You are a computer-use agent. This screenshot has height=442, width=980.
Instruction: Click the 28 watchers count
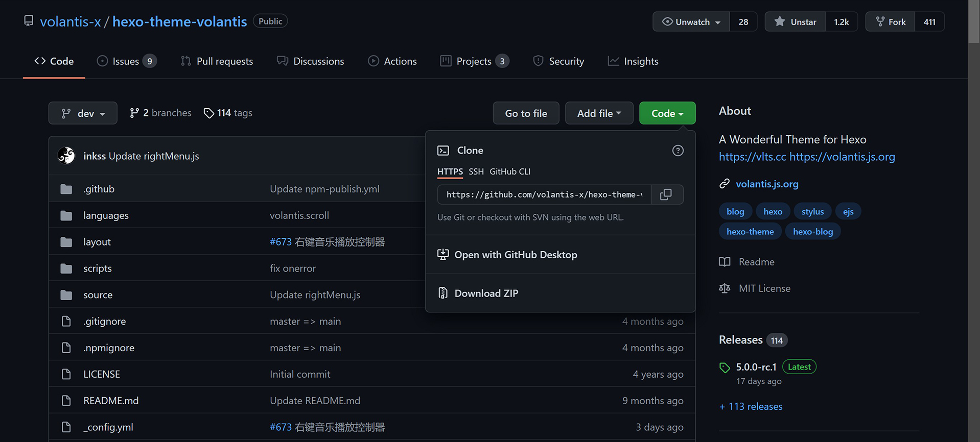(743, 21)
